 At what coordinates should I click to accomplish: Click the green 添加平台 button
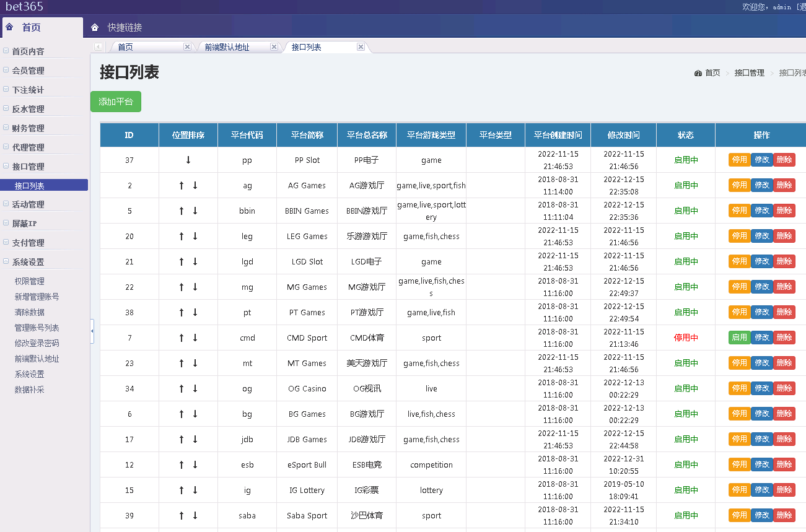pos(116,102)
